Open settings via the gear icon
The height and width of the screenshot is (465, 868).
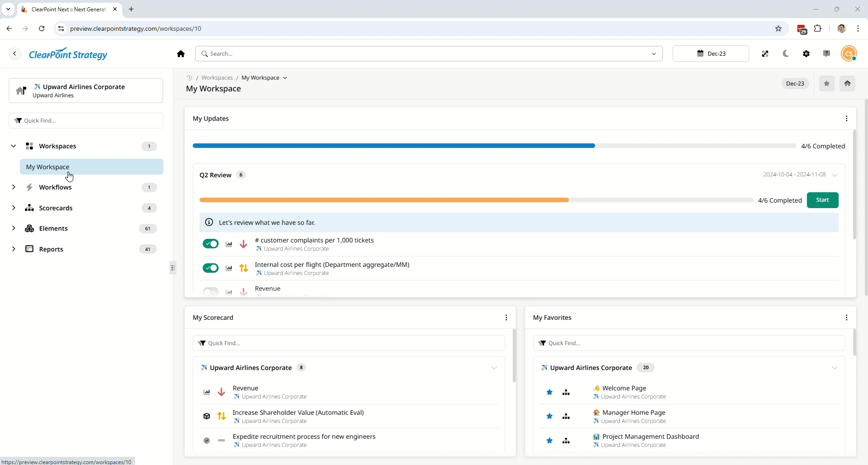(x=806, y=54)
